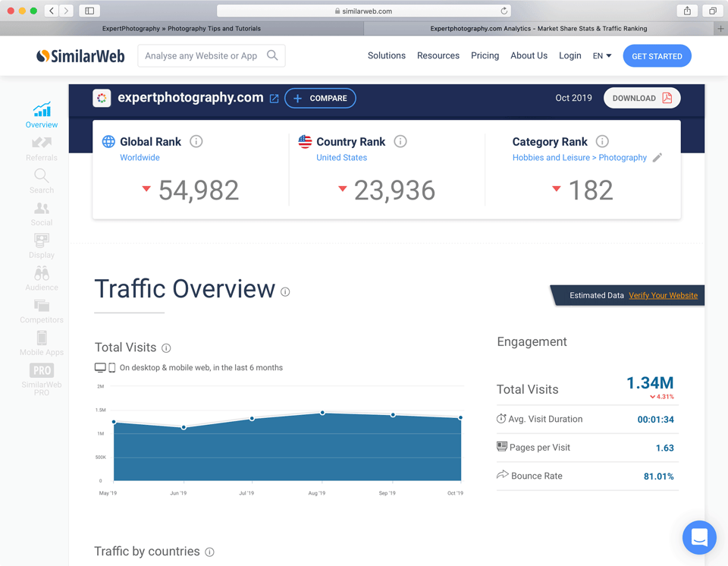Click the Traffic by countries info icon
Image resolution: width=728 pixels, height=566 pixels.
tap(209, 552)
